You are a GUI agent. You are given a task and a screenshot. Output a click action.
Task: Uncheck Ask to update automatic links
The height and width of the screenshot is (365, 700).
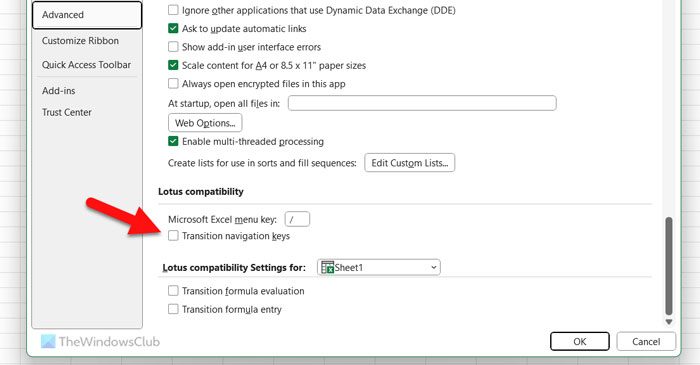point(173,29)
